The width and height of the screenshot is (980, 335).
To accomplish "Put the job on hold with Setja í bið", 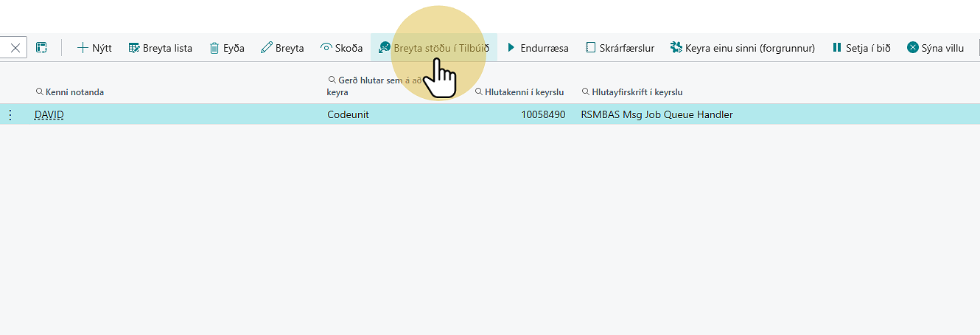I will pos(861,48).
